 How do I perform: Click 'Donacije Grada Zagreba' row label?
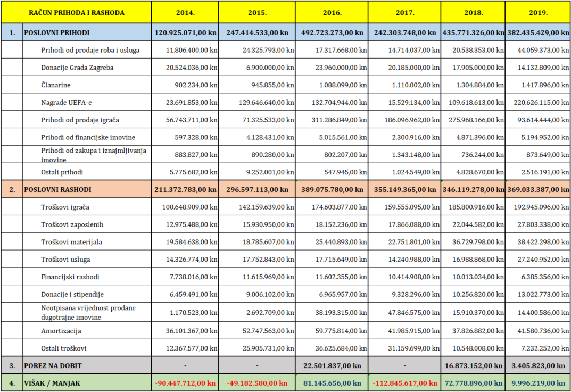tap(77, 68)
